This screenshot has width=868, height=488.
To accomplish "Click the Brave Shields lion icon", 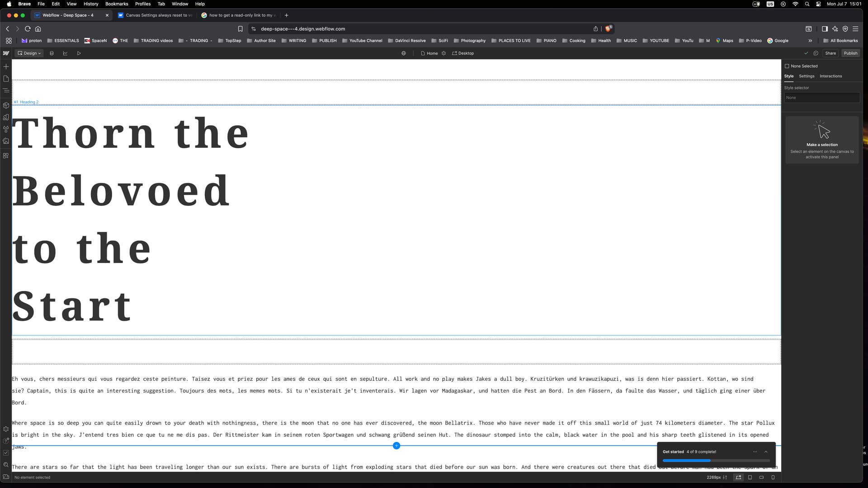I will (x=609, y=28).
